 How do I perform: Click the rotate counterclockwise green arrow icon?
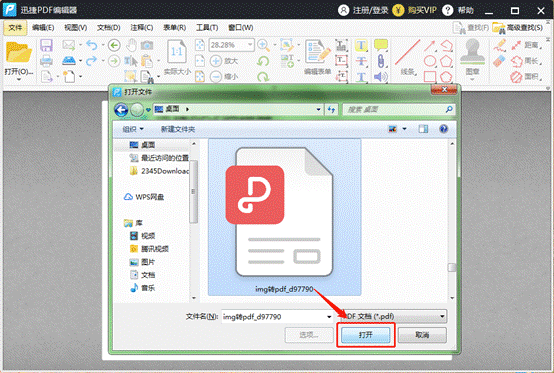click(263, 61)
